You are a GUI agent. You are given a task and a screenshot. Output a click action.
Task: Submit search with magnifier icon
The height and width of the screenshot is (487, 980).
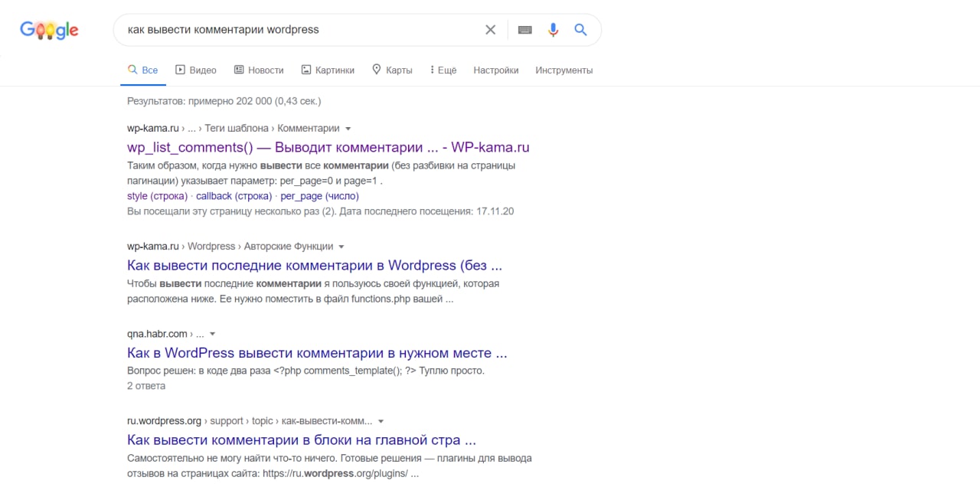click(x=580, y=30)
